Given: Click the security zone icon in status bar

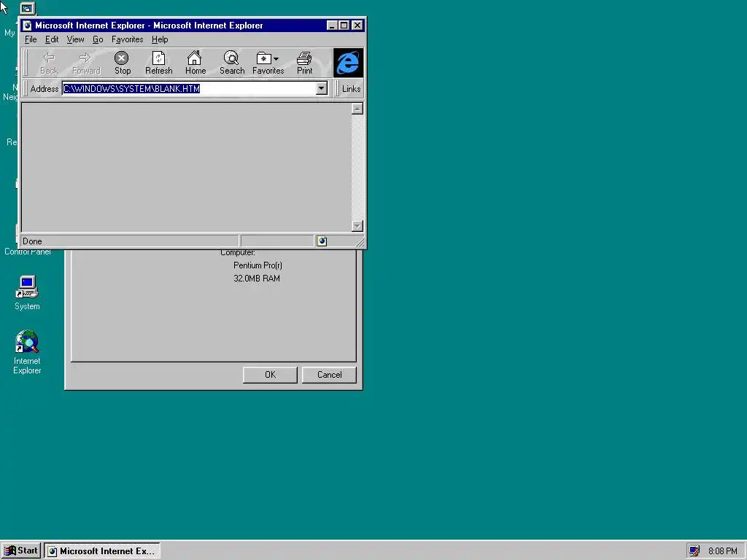Looking at the screenshot, I should pyautogui.click(x=322, y=241).
